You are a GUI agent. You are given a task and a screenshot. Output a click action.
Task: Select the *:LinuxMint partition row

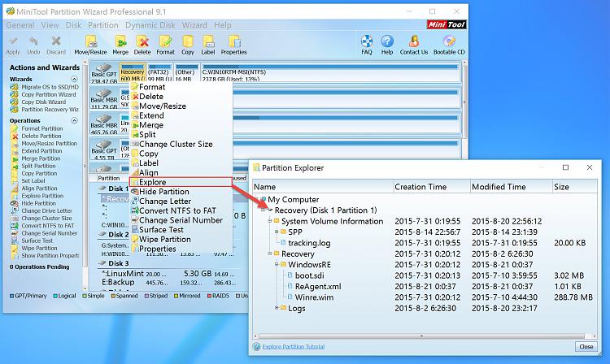click(168, 274)
